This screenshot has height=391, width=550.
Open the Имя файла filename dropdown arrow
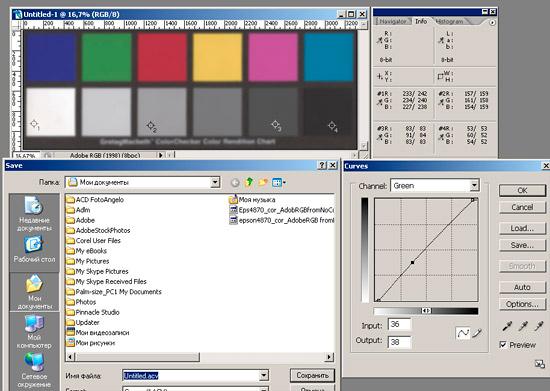click(x=264, y=376)
